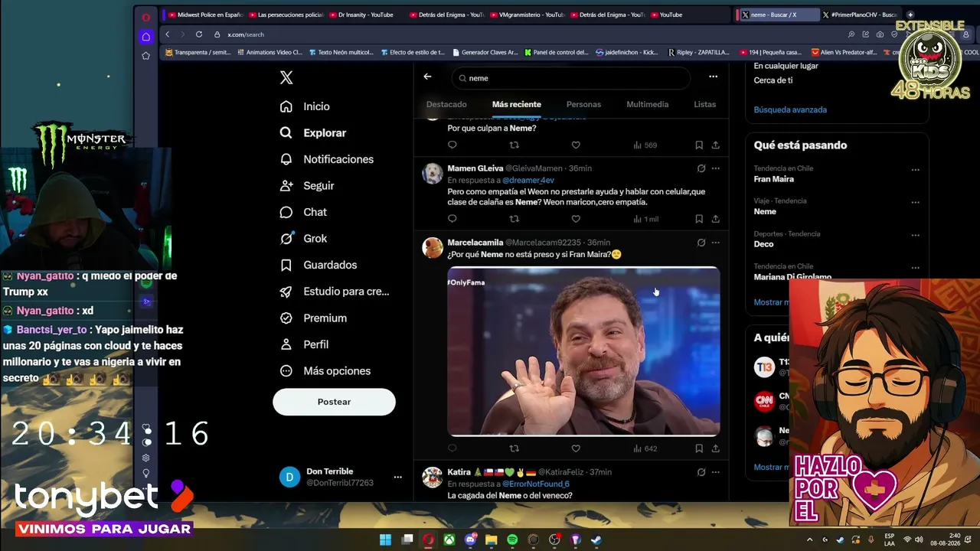This screenshot has height=551, width=980.
Task: Open options for the Neme trend
Action: (915, 202)
